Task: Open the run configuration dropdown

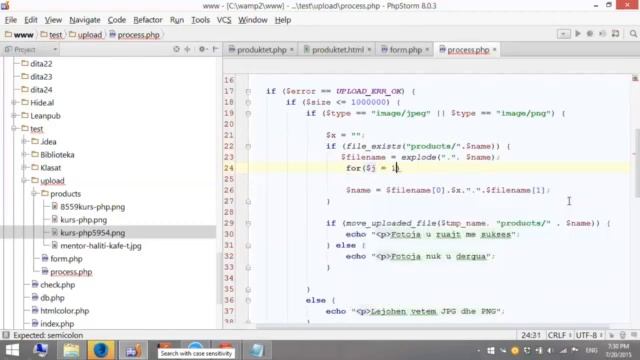Action: pyautogui.click(x=564, y=34)
